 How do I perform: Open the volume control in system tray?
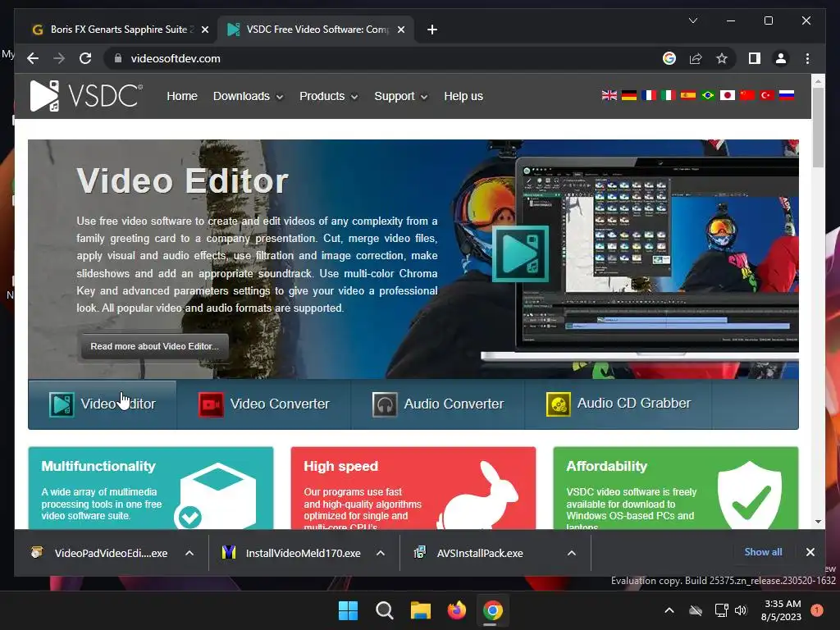(741, 610)
